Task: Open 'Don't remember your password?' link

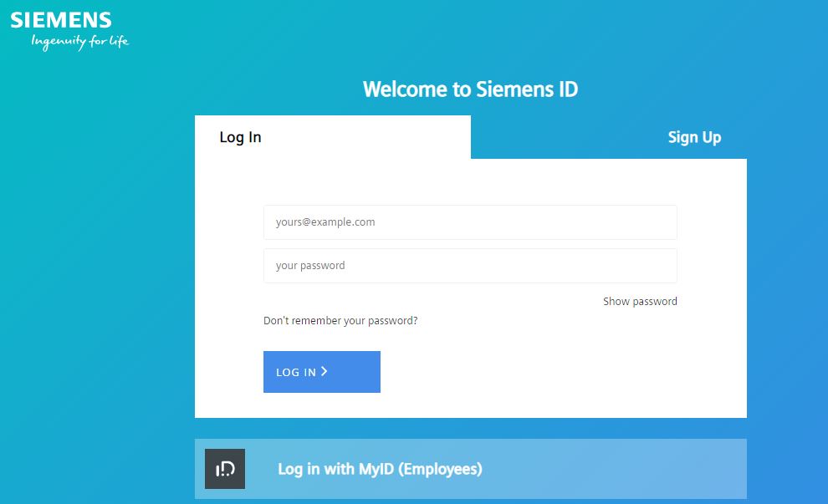Action: coord(340,321)
